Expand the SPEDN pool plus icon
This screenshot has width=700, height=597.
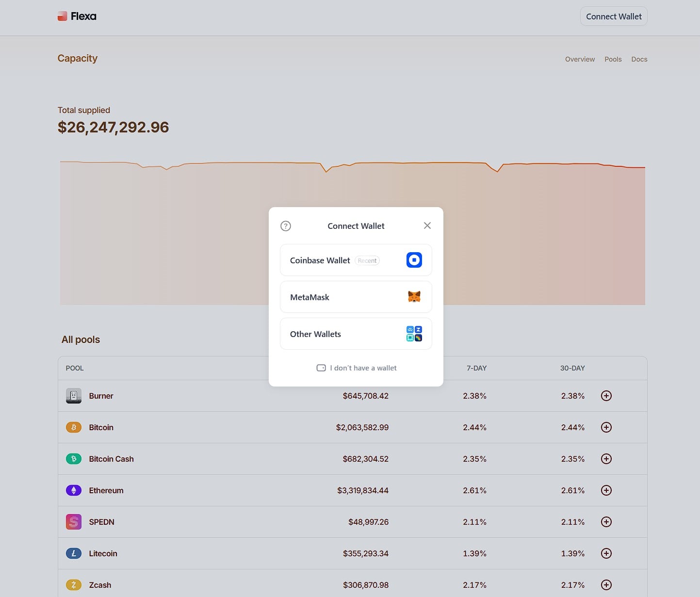click(x=606, y=522)
